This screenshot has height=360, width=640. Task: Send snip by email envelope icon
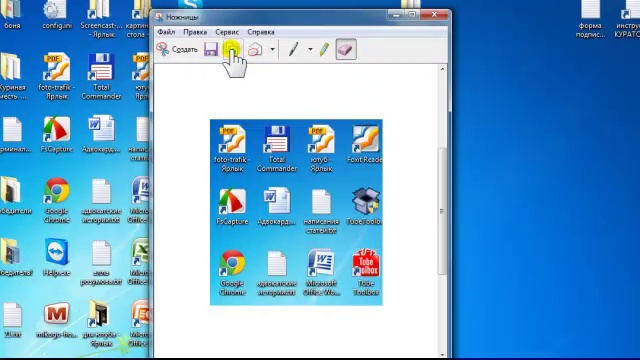point(255,49)
